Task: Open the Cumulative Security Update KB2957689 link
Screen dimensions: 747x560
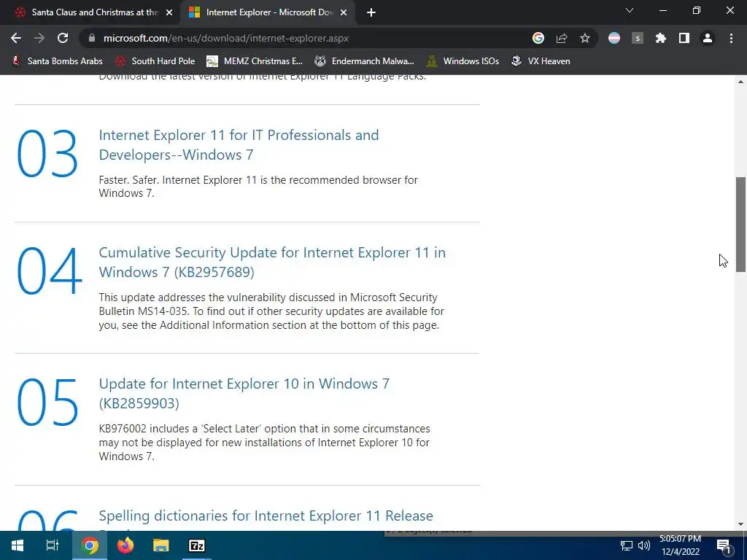Action: tap(272, 262)
